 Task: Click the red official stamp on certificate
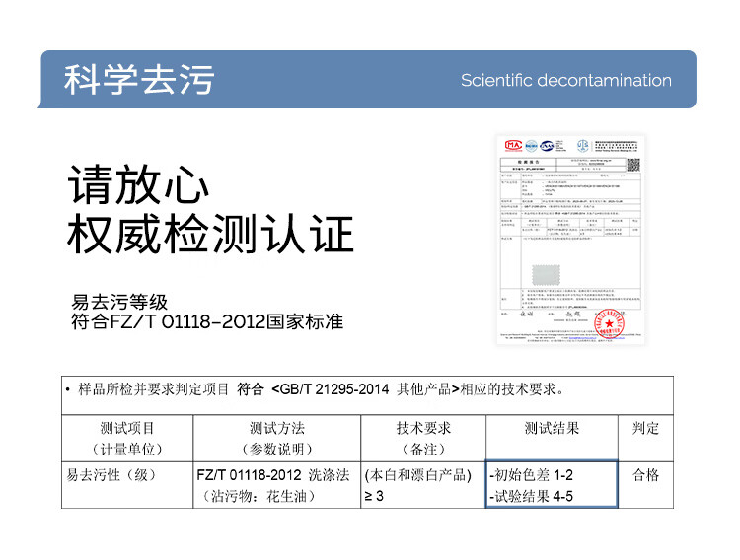(x=610, y=323)
